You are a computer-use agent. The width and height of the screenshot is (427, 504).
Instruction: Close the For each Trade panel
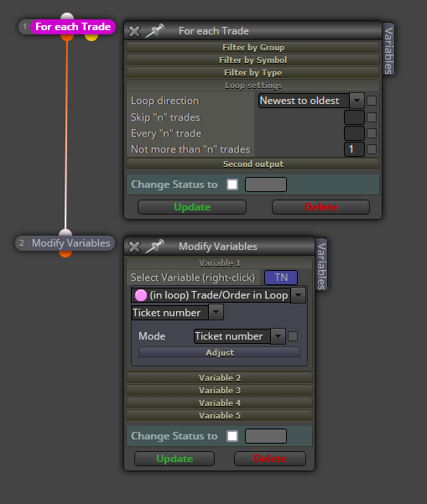coord(134,31)
